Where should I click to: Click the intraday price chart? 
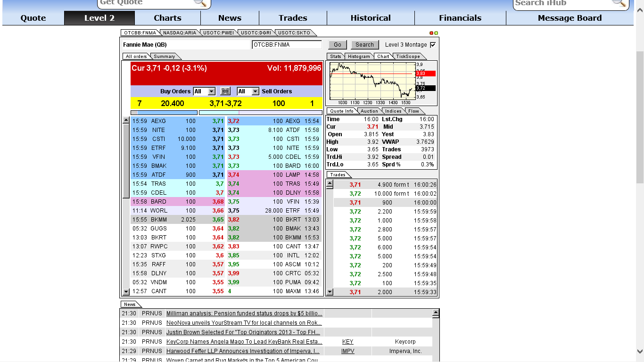point(372,81)
